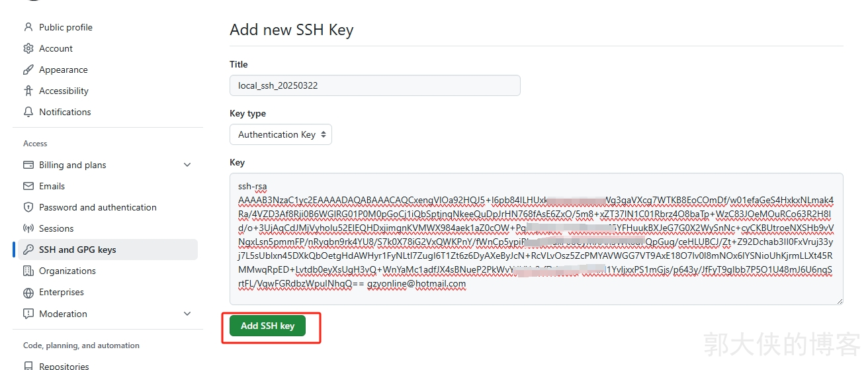Image resolution: width=868 pixels, height=370 pixels.
Task: Open the Authentication Key type dropdown
Action: [281, 134]
